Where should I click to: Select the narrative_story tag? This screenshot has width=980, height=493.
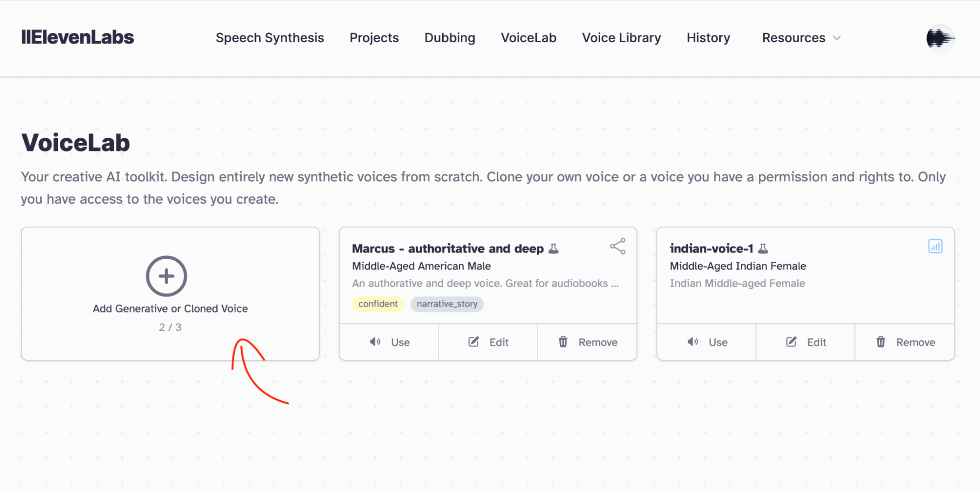pyautogui.click(x=447, y=304)
